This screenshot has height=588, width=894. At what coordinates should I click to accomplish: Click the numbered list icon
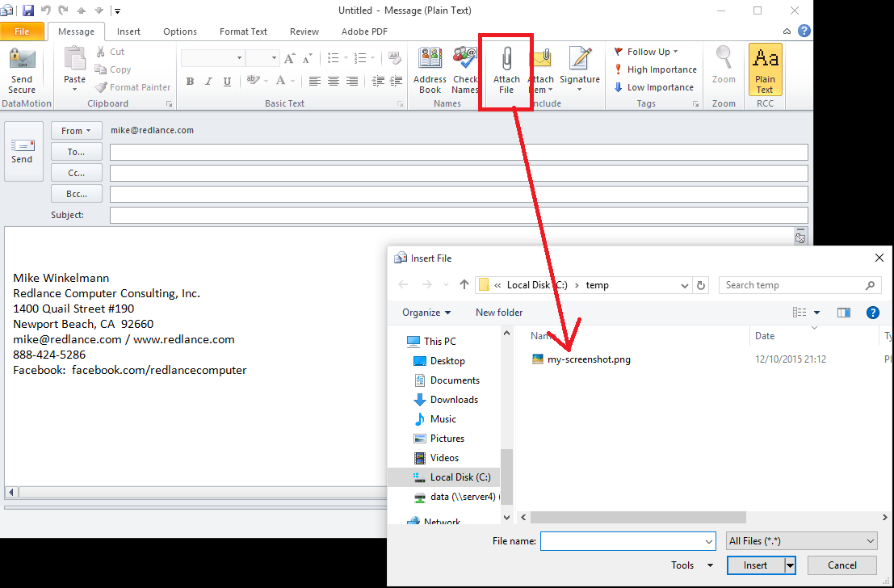(359, 57)
